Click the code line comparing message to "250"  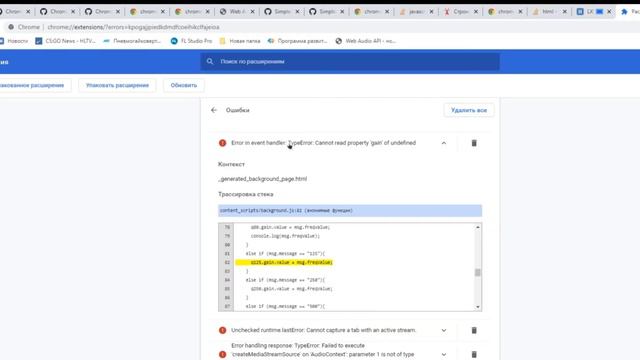click(285, 280)
